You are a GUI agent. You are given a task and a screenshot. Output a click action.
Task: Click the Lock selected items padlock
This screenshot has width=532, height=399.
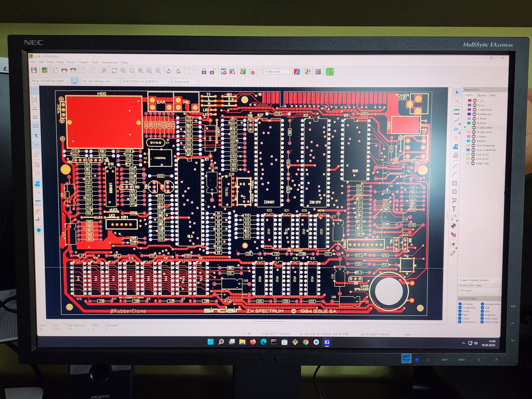pyautogui.click(x=204, y=71)
